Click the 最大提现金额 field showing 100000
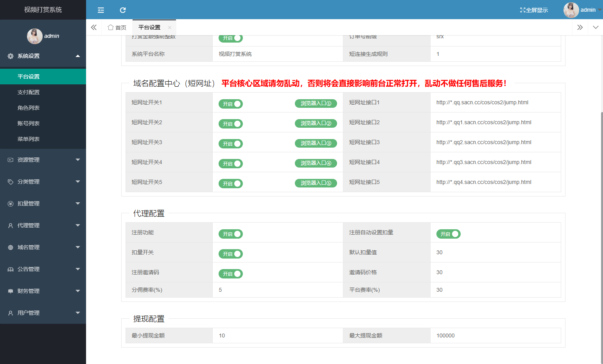Screen dimensions: 603x364 click(x=495, y=335)
